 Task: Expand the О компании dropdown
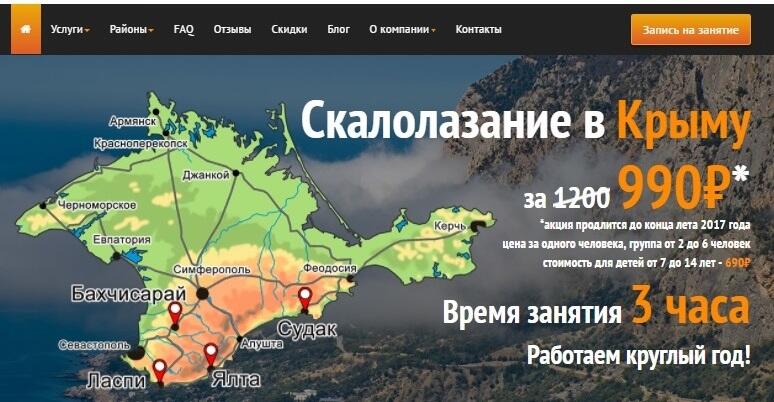[402, 30]
